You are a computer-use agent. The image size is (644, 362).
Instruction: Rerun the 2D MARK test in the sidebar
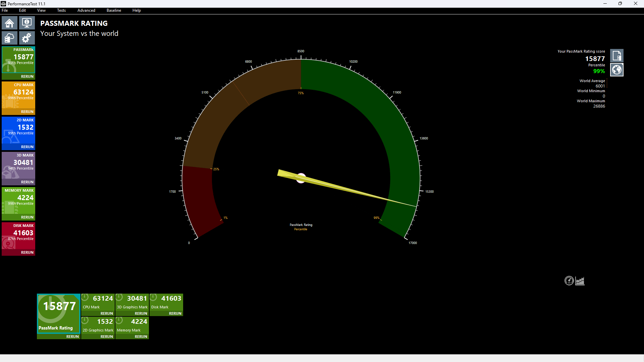[27, 147]
